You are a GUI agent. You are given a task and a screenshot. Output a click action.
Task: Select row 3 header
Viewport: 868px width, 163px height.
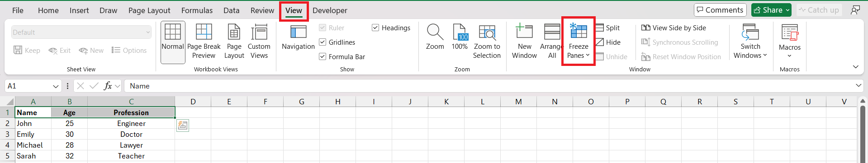7,134
